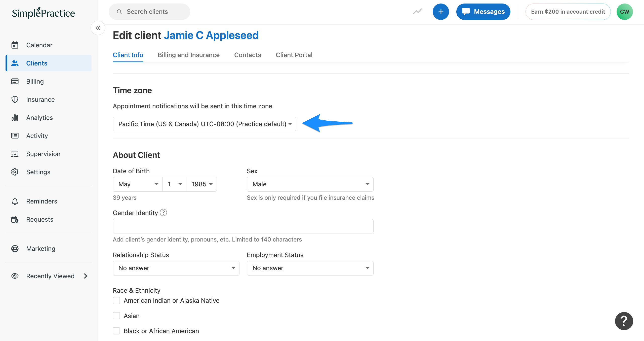Open the birth day dropdown showing 1

[x=174, y=184]
